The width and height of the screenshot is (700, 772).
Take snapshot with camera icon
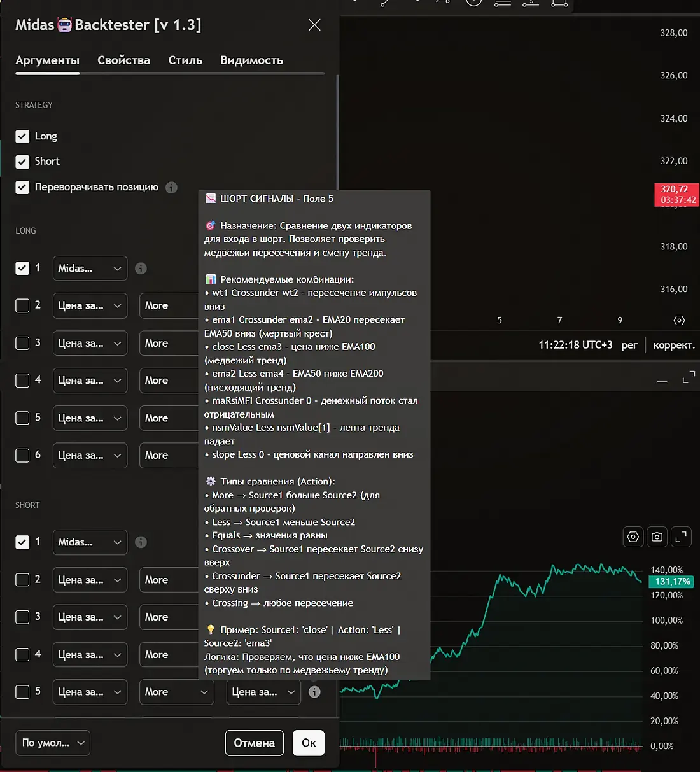(657, 537)
